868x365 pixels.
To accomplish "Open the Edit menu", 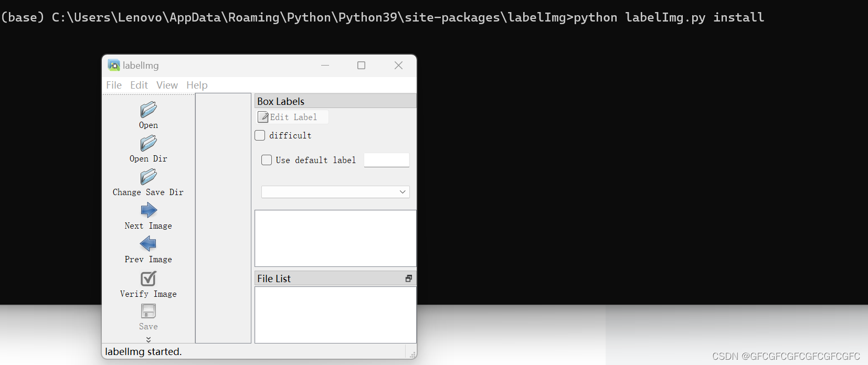I will 139,85.
